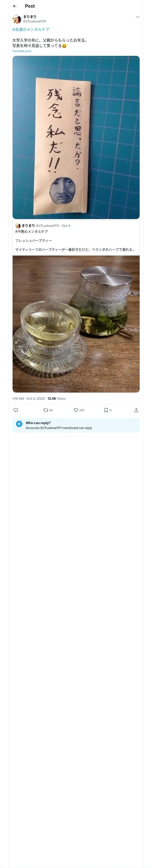
Task: Click the @JTruelove1111 handle under author name
Action: pos(34,21)
